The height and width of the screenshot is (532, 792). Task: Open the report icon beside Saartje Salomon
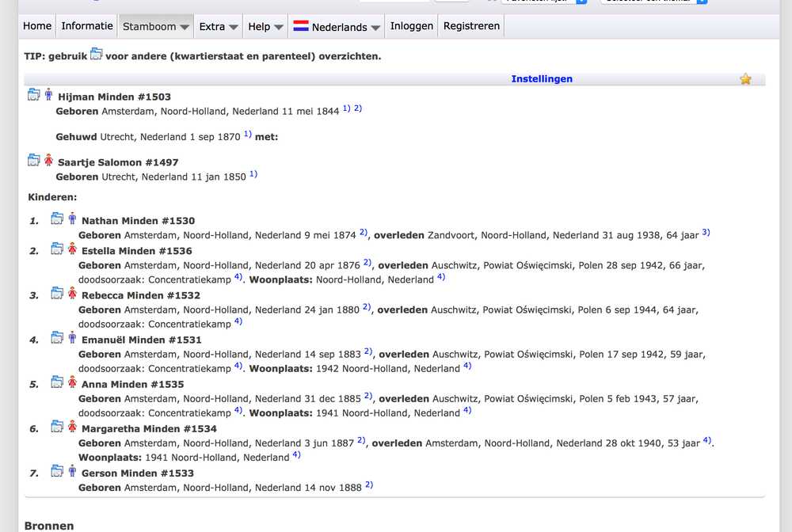point(34,160)
